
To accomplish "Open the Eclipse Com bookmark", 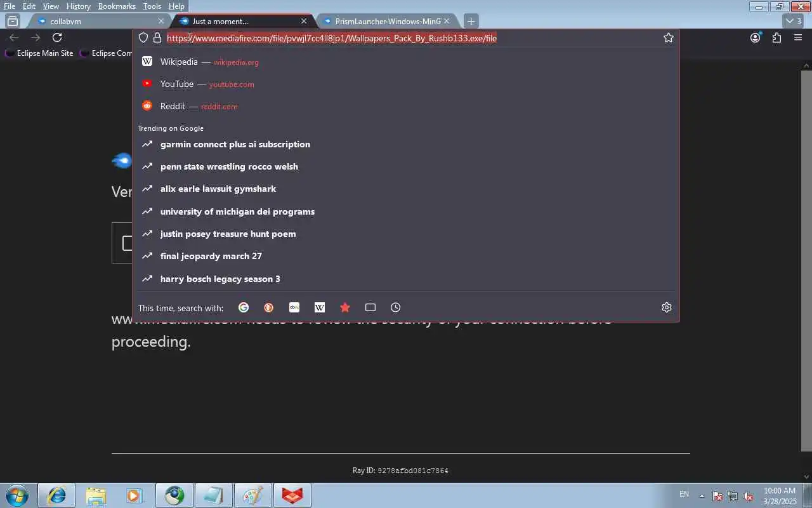I will click(x=105, y=53).
